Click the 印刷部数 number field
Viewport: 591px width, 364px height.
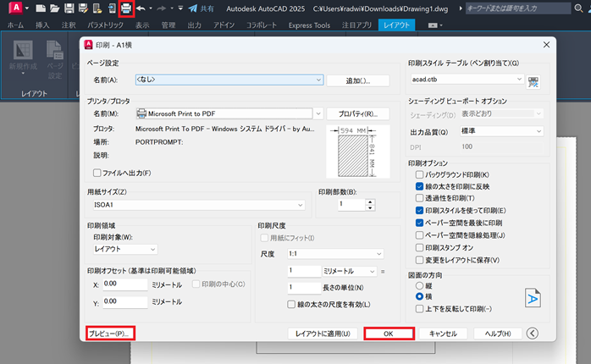point(351,205)
